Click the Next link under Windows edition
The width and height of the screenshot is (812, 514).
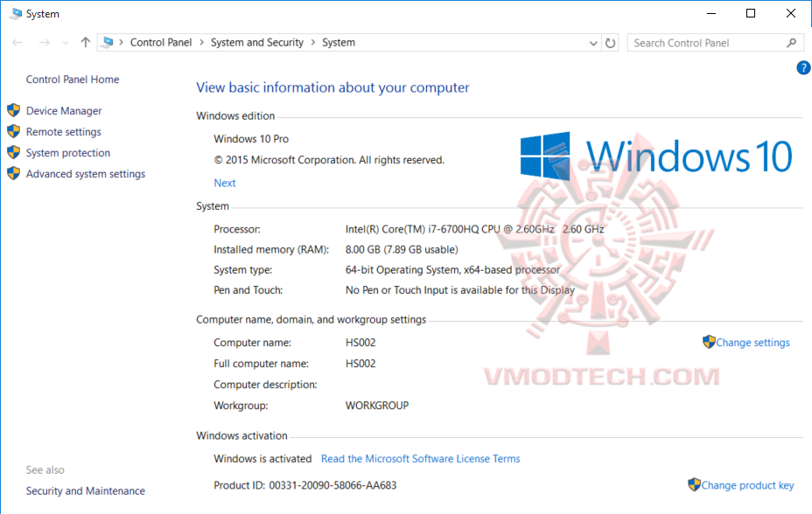[x=224, y=183]
